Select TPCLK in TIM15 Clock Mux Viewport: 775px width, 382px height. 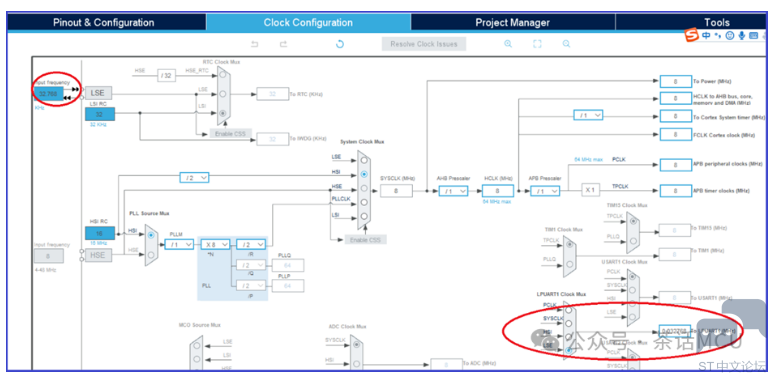[x=633, y=220]
